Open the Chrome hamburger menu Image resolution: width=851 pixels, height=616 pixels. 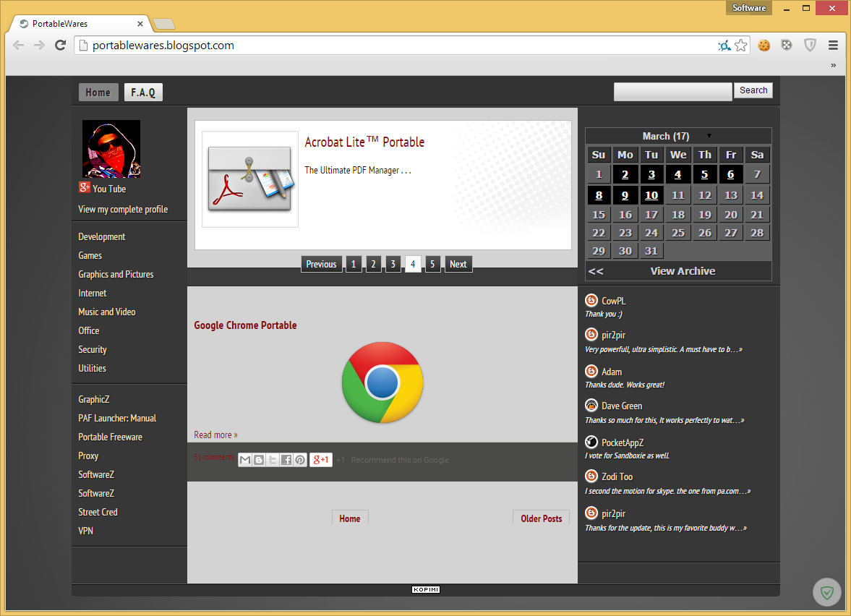coord(833,46)
